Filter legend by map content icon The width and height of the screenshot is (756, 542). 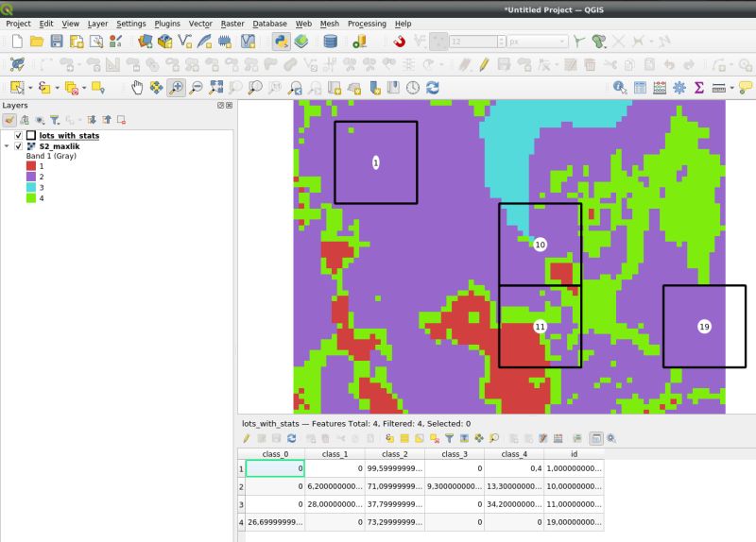55,120
